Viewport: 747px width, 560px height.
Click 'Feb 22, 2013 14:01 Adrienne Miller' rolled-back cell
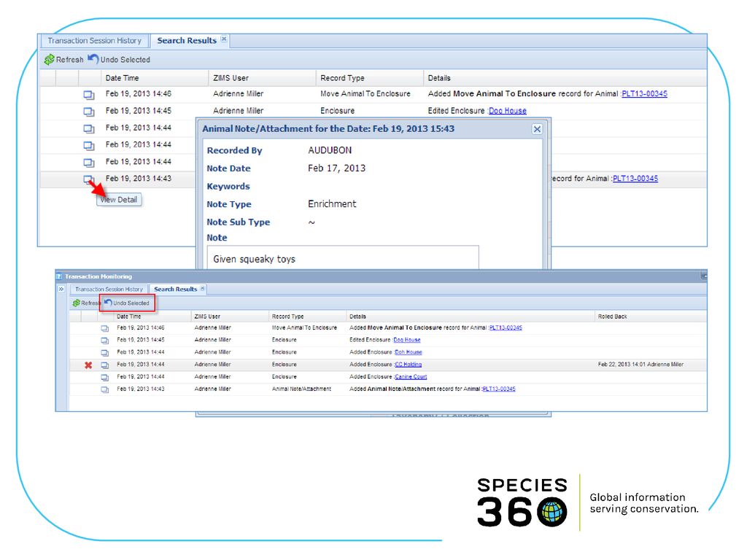point(640,365)
